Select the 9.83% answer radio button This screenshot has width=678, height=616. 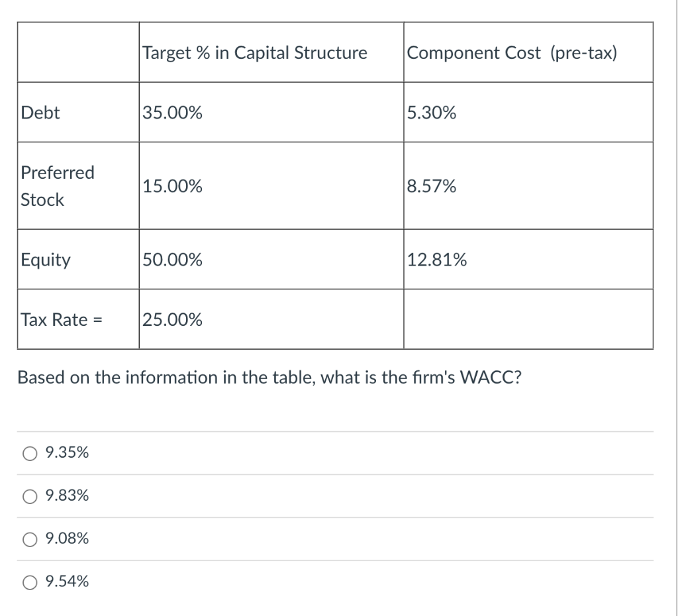click(x=29, y=495)
